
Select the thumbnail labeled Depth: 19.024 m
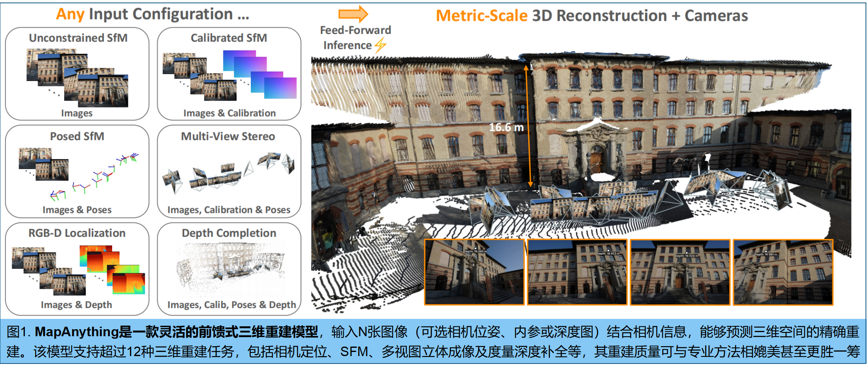pos(680,272)
